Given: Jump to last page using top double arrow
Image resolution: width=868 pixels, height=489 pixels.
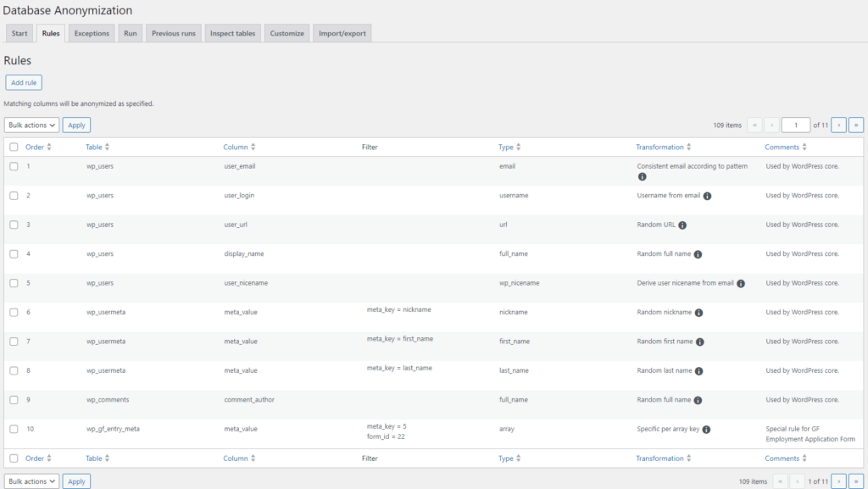Looking at the screenshot, I should (x=856, y=125).
